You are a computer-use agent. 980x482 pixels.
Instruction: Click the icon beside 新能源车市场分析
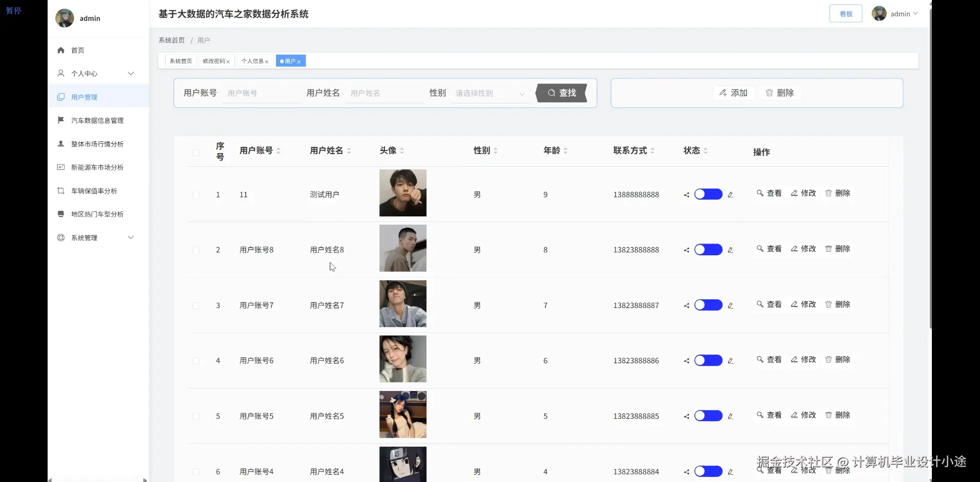click(x=61, y=167)
